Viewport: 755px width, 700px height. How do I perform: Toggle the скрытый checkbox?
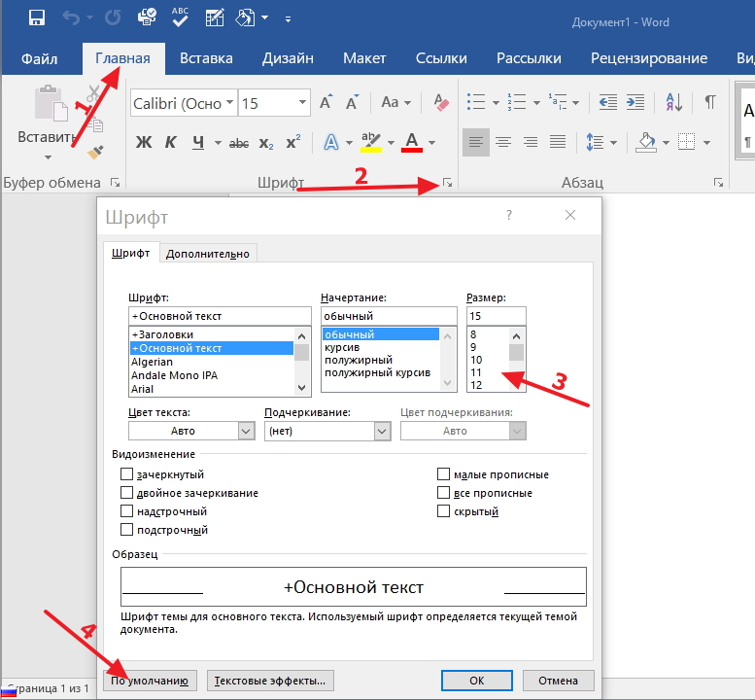point(444,511)
